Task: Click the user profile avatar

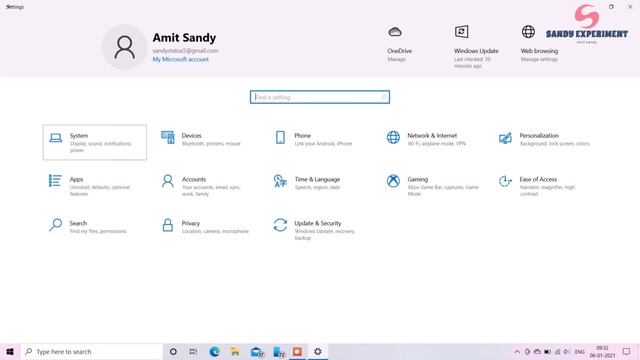Action: [124, 47]
